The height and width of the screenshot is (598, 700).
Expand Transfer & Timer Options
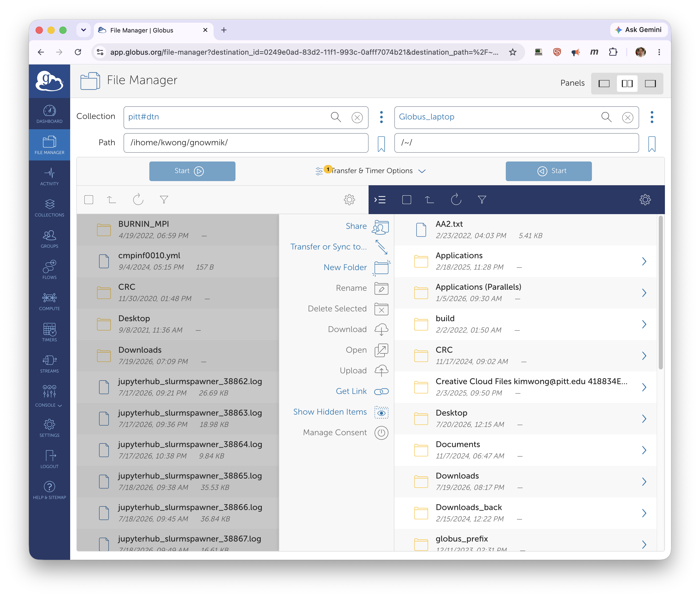tap(371, 171)
